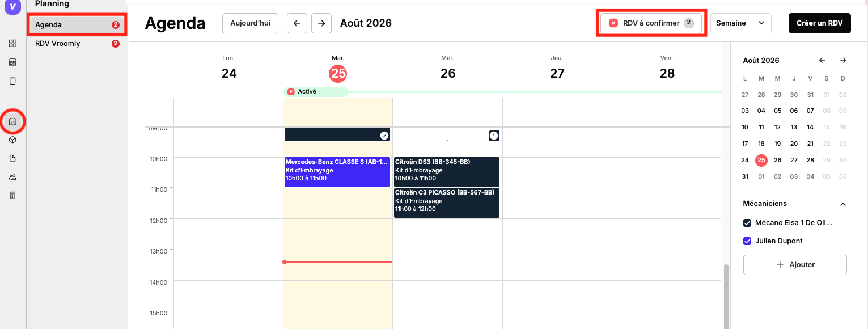The height and width of the screenshot is (329, 868).
Task: Click the Créer un RDV button
Action: (x=819, y=23)
